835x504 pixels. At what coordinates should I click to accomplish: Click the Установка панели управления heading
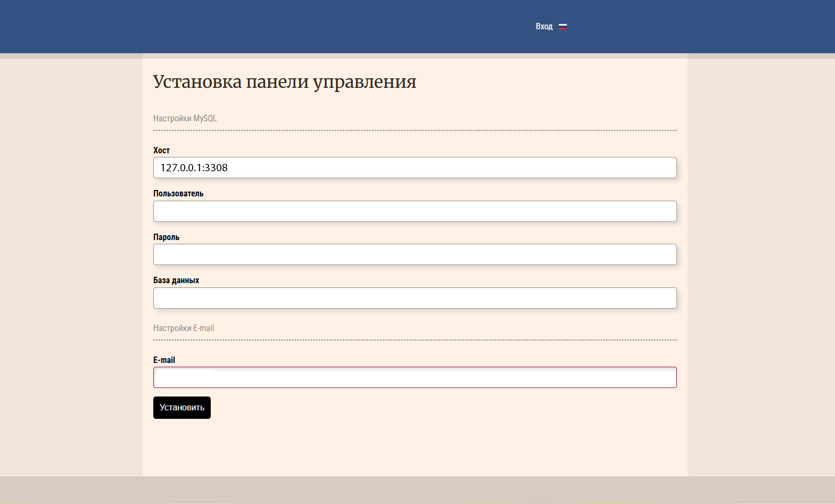[285, 82]
